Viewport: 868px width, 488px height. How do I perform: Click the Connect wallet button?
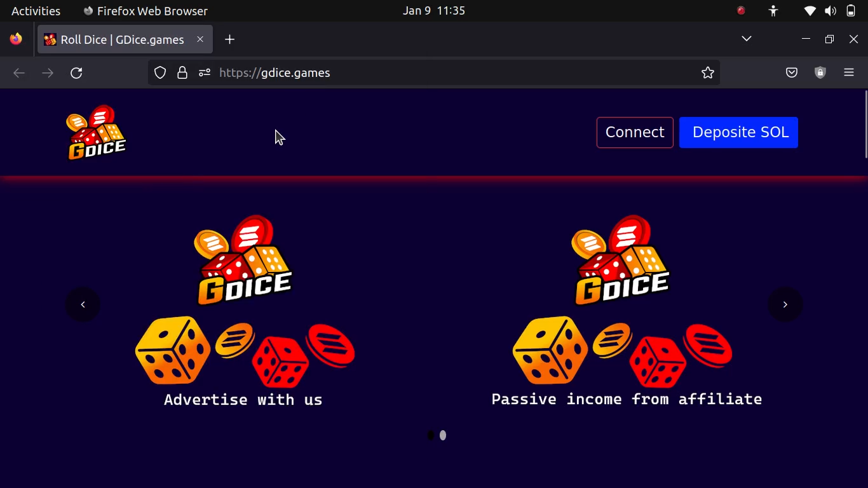pos(635,132)
